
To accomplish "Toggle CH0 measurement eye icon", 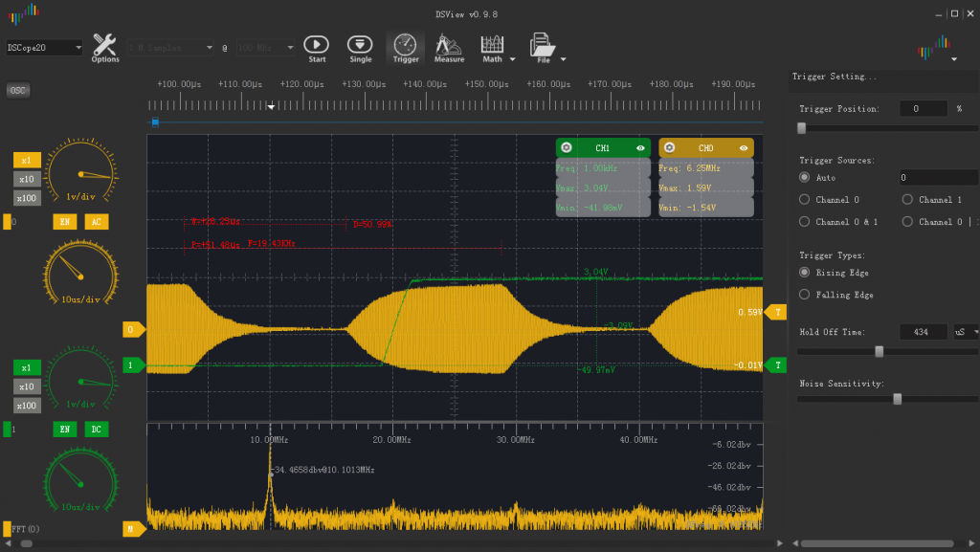I will pos(745,148).
